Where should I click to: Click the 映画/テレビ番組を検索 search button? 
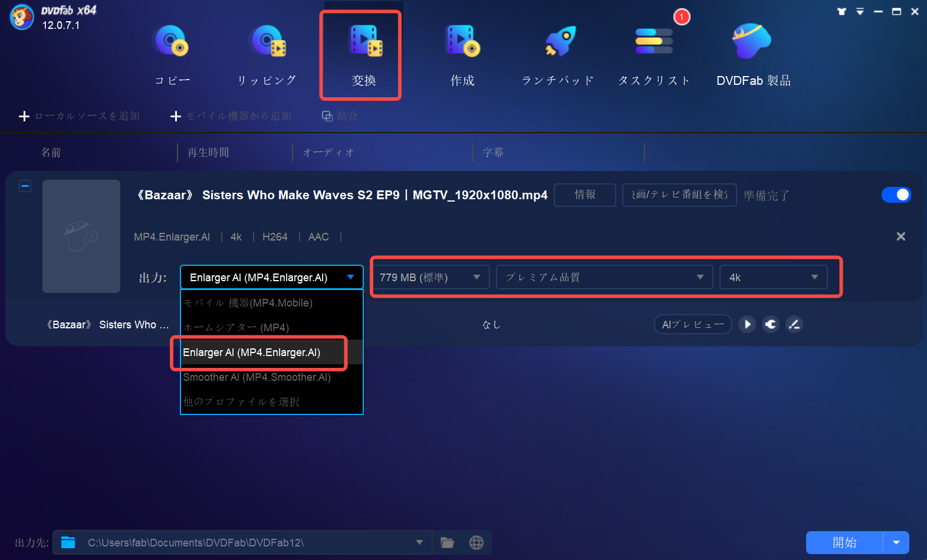pyautogui.click(x=679, y=195)
